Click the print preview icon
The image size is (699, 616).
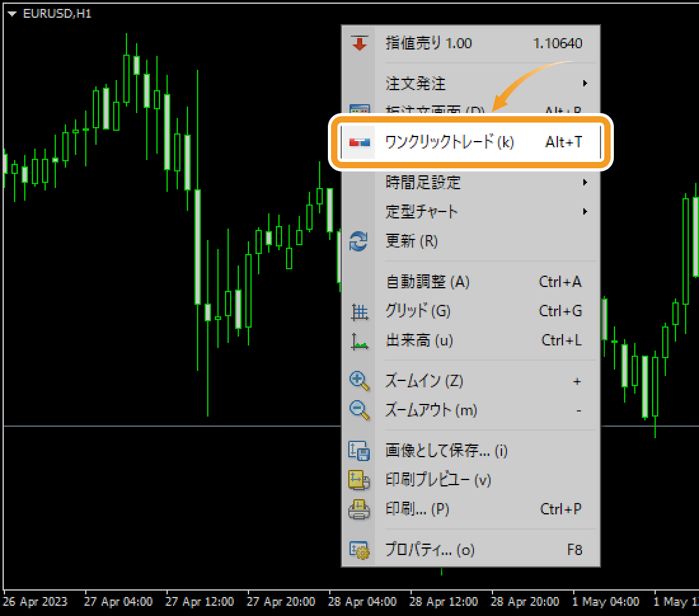(x=360, y=480)
